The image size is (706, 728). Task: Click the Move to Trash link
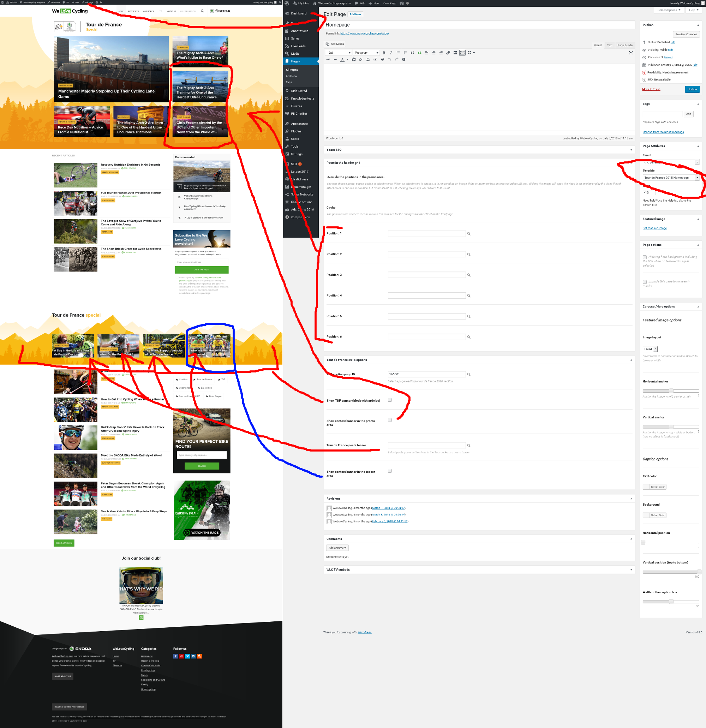[x=651, y=89]
